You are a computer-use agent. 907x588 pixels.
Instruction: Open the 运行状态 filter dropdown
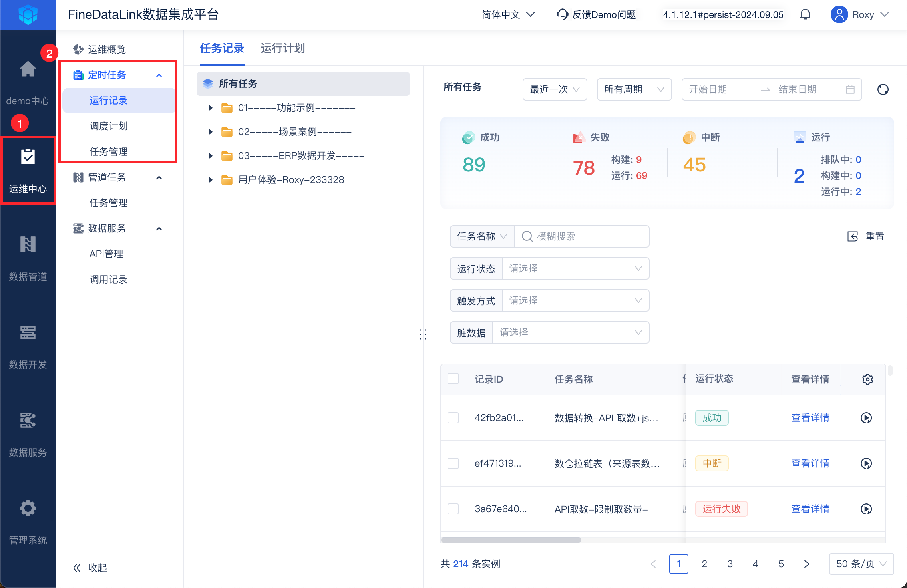(x=575, y=268)
